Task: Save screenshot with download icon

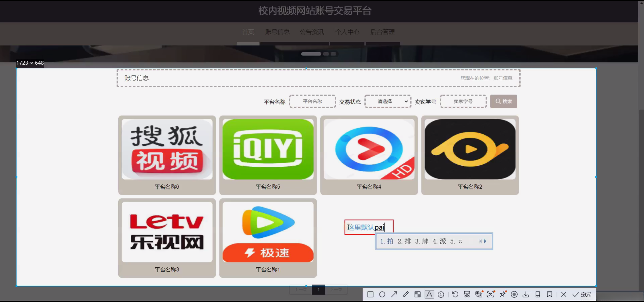Action: pyautogui.click(x=526, y=294)
